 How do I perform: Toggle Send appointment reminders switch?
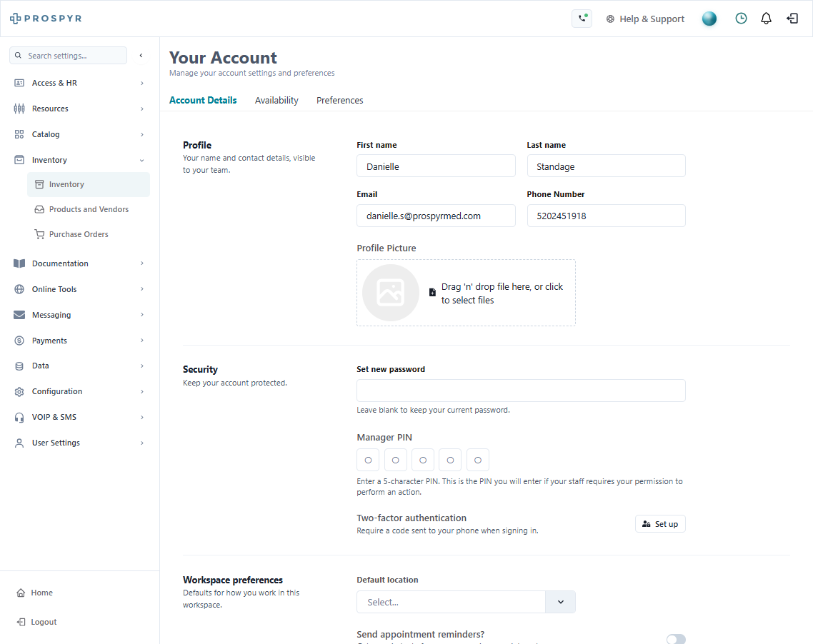676,639
